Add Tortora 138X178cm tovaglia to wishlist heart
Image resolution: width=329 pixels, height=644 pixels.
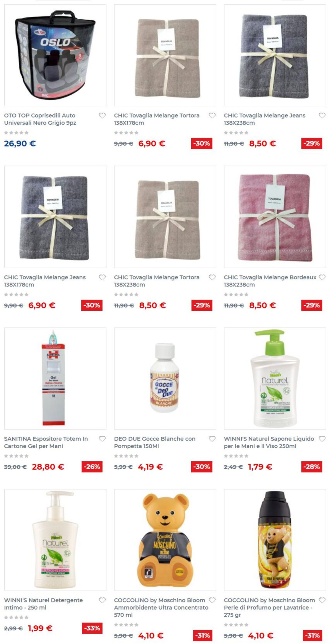click(x=212, y=115)
